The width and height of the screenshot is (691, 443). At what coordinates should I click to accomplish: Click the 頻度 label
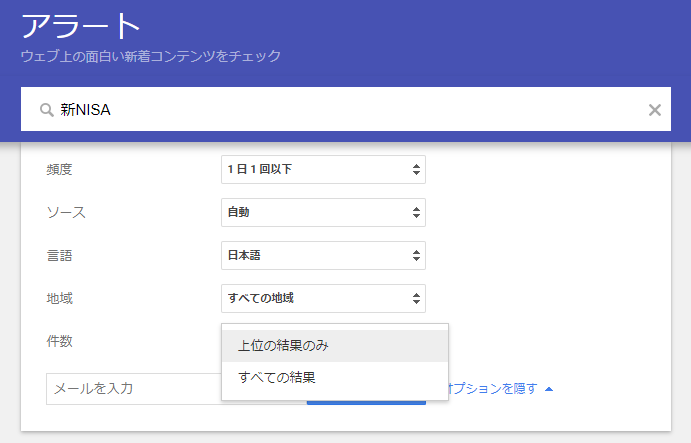(x=59, y=169)
